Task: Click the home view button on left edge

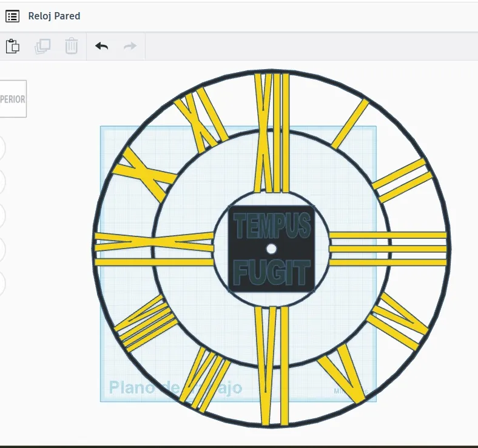Action: click(x=2, y=148)
